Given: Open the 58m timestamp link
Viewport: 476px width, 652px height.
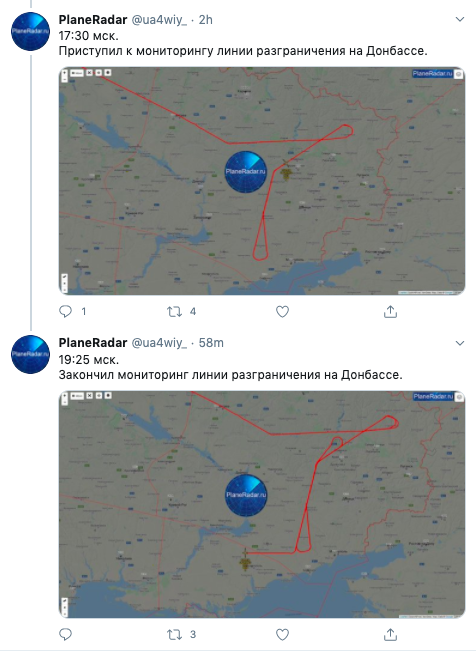Looking at the screenshot, I should pos(211,343).
